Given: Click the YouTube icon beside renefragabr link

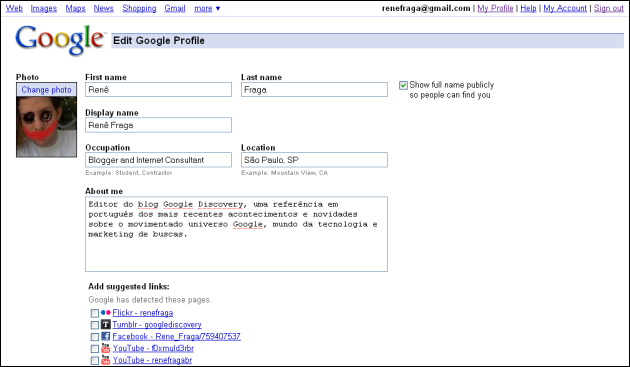Looking at the screenshot, I should click(x=106, y=359).
